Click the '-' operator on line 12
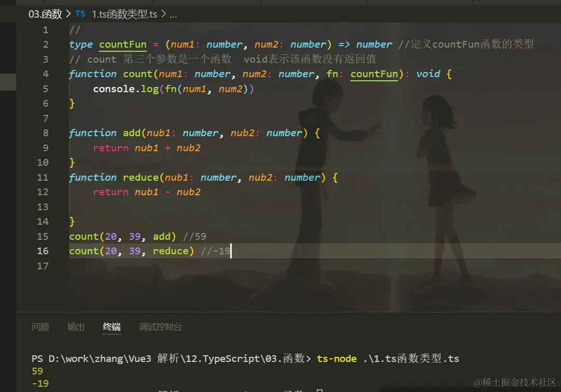 click(x=167, y=192)
